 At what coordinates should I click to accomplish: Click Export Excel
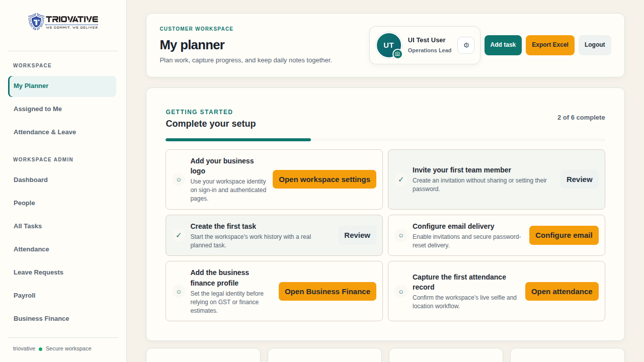(x=550, y=45)
